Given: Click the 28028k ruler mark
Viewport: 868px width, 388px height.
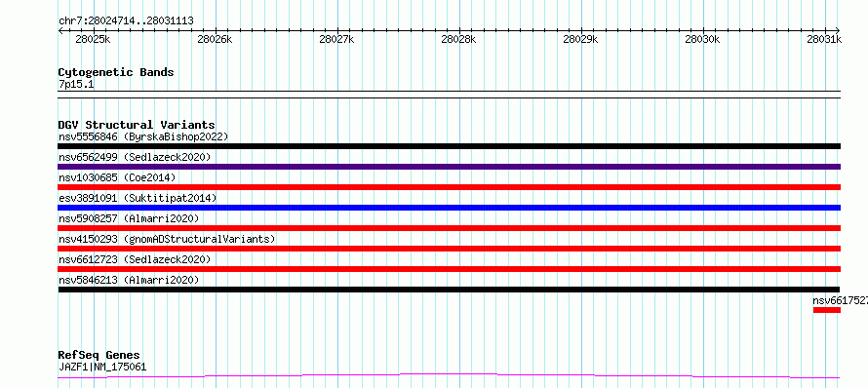Looking at the screenshot, I should tap(458, 39).
